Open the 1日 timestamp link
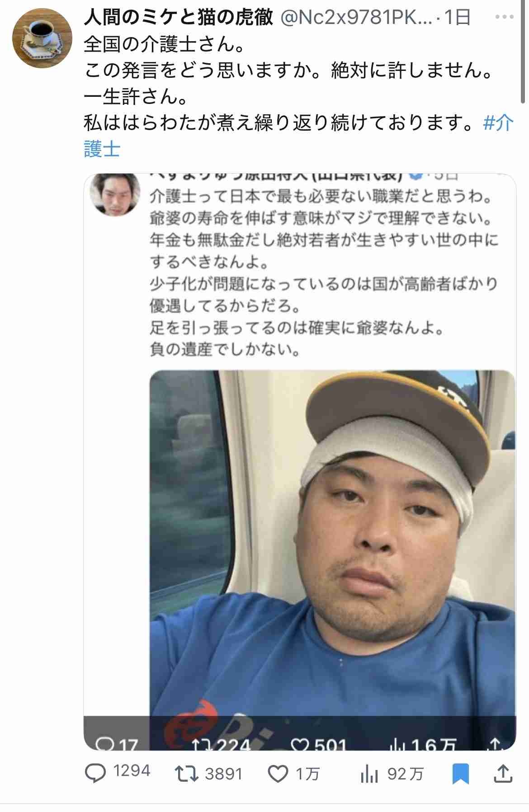Screen dimensions: 529x812 pyautogui.click(x=458, y=18)
